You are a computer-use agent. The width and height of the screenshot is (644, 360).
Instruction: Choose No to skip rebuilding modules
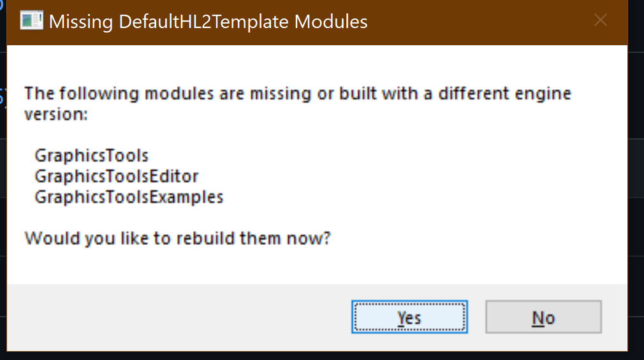(543, 317)
